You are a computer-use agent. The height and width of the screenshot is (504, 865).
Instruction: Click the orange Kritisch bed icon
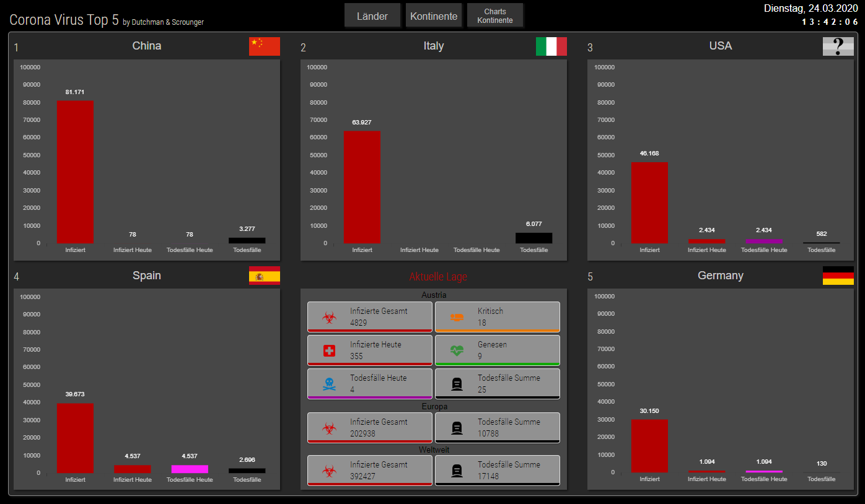click(457, 317)
